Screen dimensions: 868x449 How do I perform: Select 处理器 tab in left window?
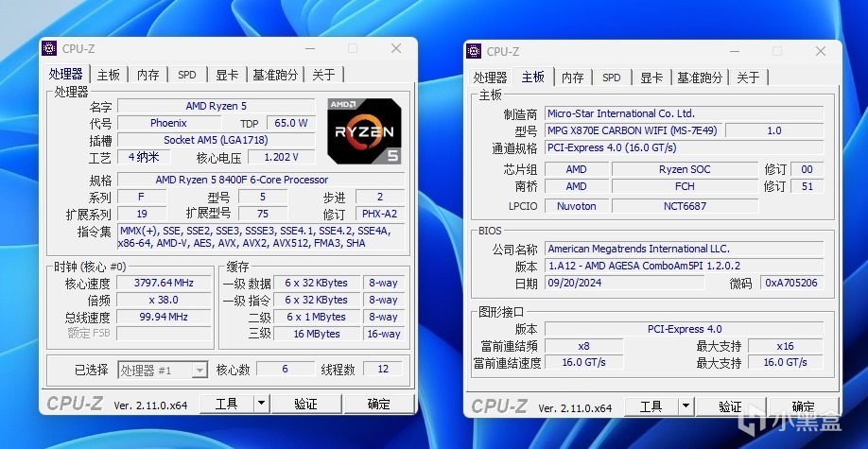click(x=65, y=74)
